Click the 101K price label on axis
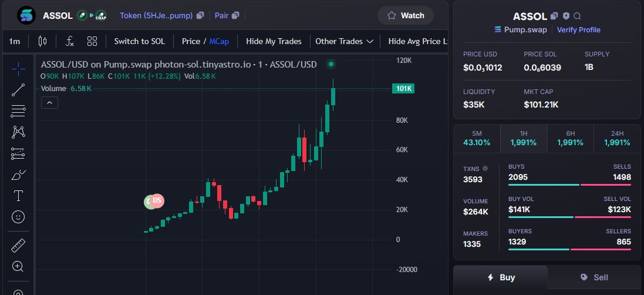The image size is (644, 295). 403,88
